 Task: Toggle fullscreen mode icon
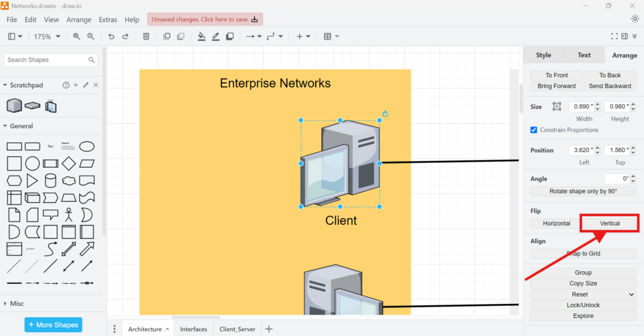614,36
